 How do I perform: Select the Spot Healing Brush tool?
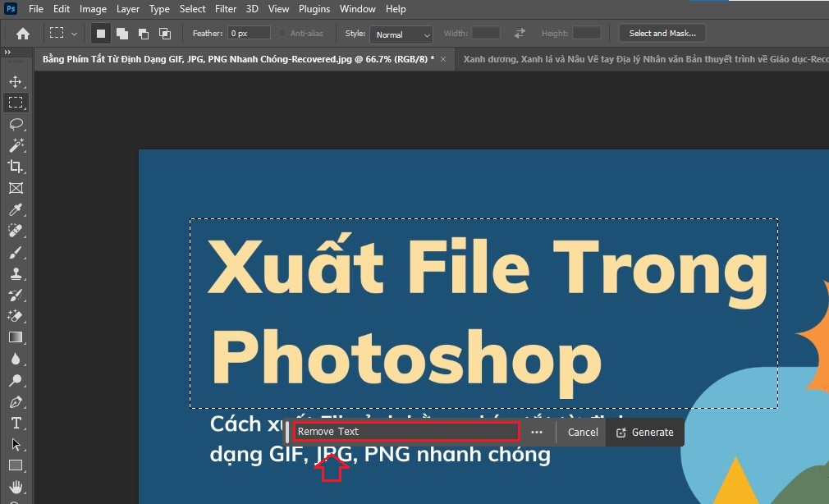coord(16,231)
